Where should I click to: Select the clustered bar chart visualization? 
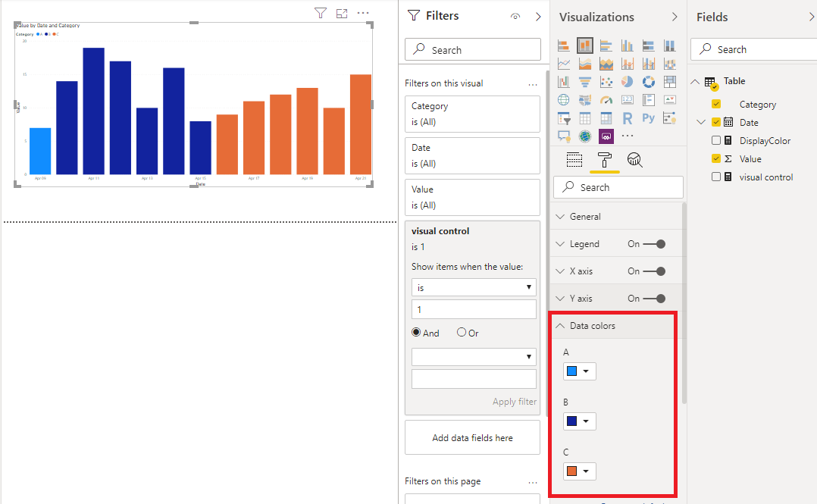tap(606, 46)
